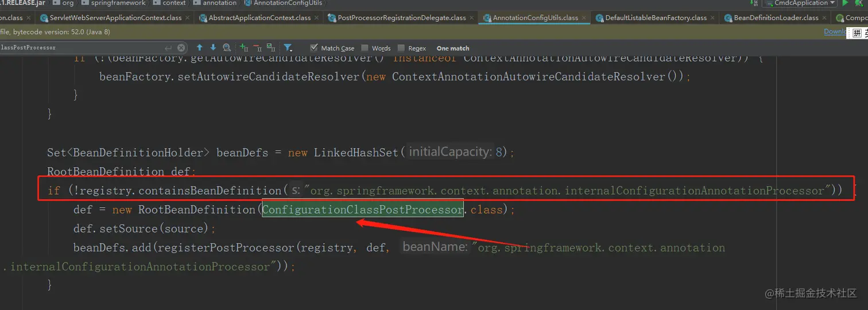The image size is (868, 310).
Task: Add selection for next occurrence icon
Action: [x=244, y=48]
